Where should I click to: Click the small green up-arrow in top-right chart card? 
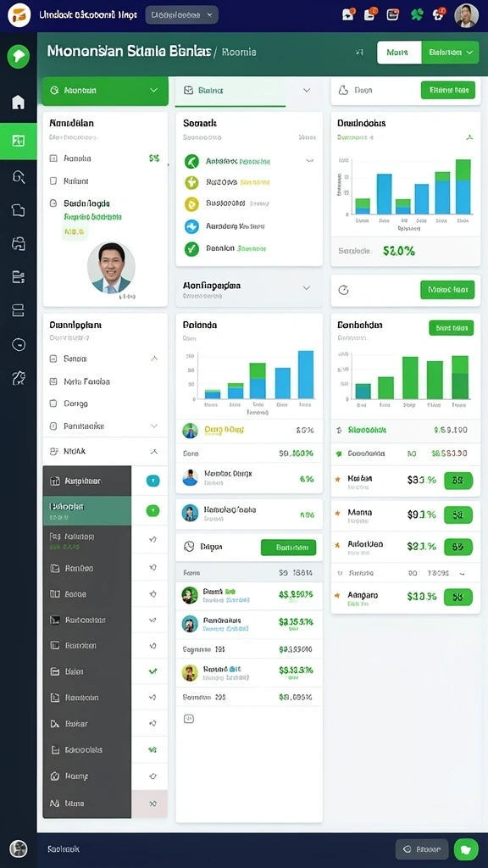[469, 137]
